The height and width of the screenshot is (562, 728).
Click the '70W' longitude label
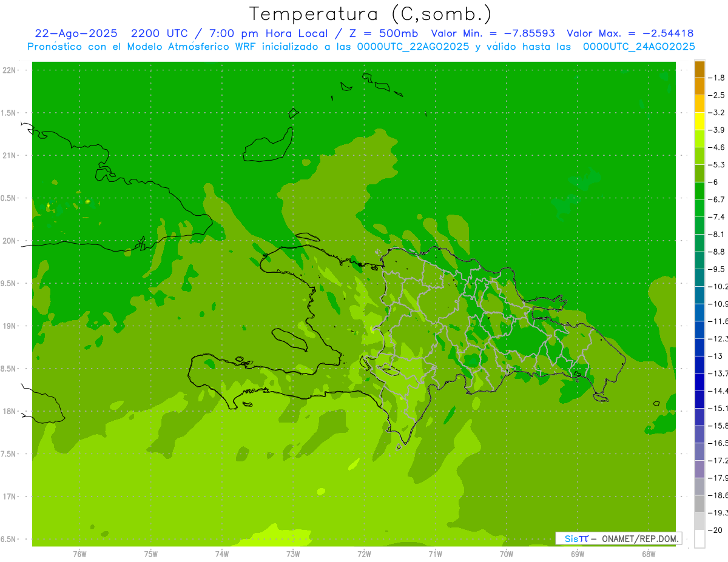click(507, 554)
